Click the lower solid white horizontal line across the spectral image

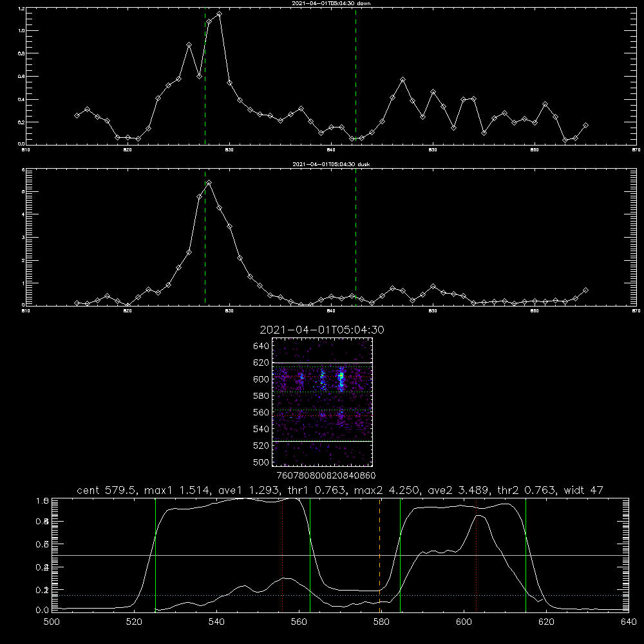322,442
